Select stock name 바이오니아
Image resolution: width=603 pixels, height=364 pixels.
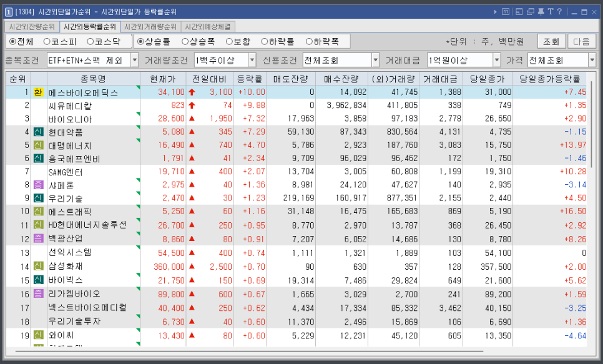coord(70,119)
